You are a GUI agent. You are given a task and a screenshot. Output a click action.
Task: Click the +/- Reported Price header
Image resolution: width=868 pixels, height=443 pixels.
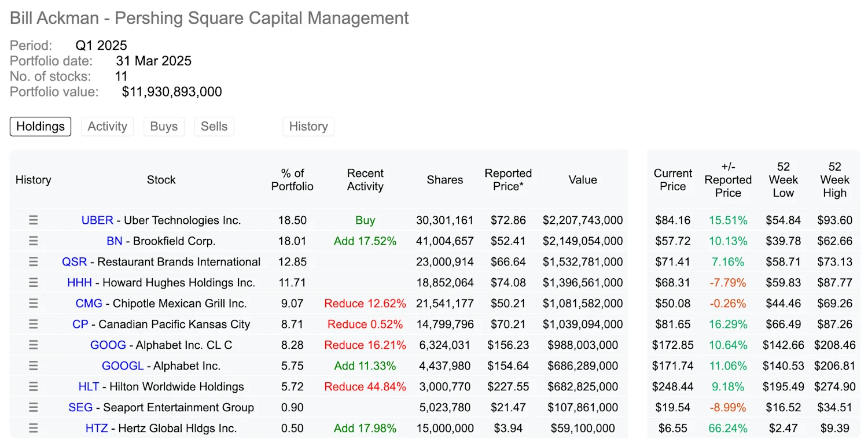click(728, 180)
